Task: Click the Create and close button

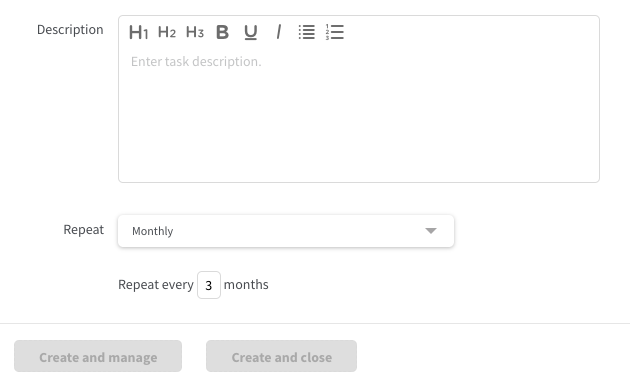Action: 282,356
